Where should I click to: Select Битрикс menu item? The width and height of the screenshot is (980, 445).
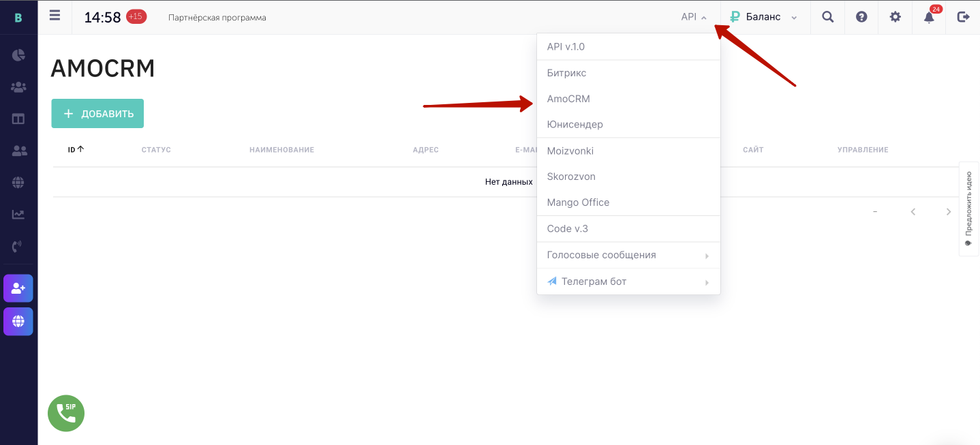(628, 73)
